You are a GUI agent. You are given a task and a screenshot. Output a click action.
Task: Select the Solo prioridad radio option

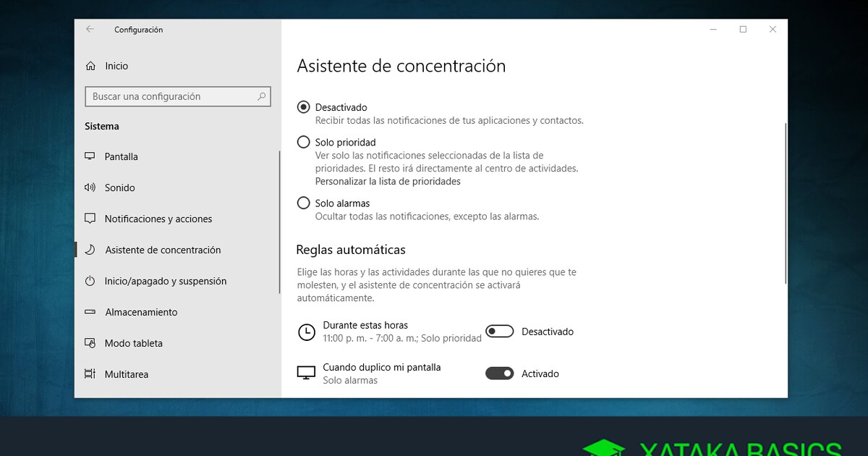point(304,143)
